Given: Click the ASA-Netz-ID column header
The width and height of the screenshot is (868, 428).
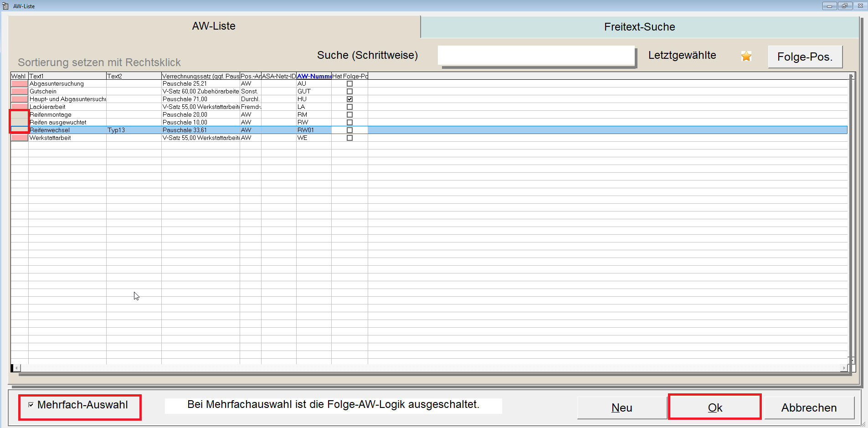Looking at the screenshot, I should [x=279, y=76].
